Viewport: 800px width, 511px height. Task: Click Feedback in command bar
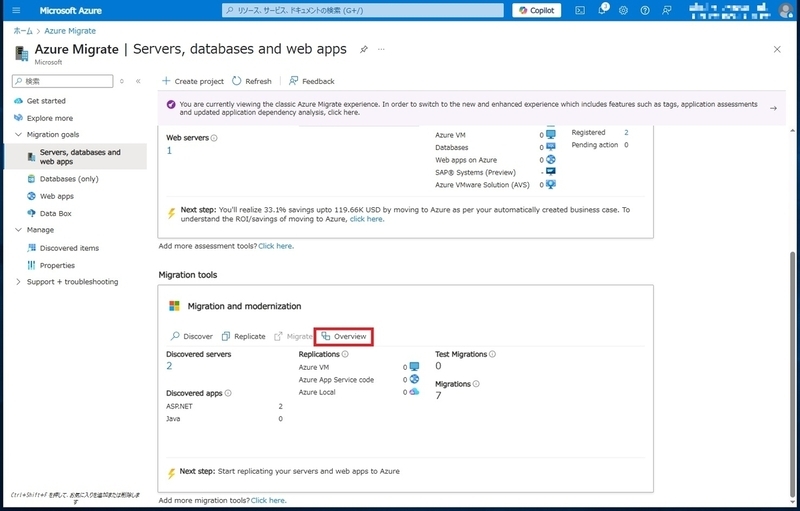point(312,81)
